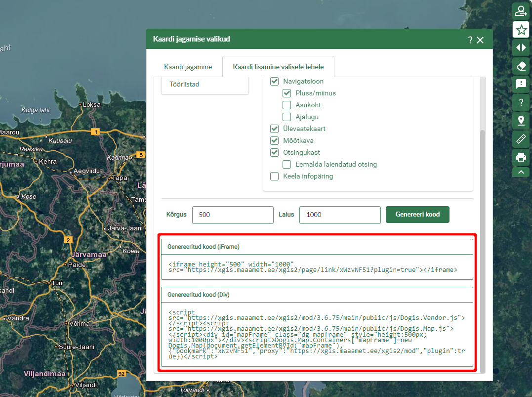Collapse the right toolbar with chevron

pyautogui.click(x=521, y=172)
